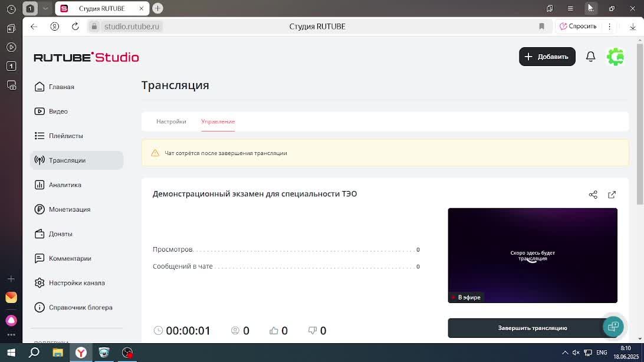Open the support chat bubble

(x=613, y=327)
